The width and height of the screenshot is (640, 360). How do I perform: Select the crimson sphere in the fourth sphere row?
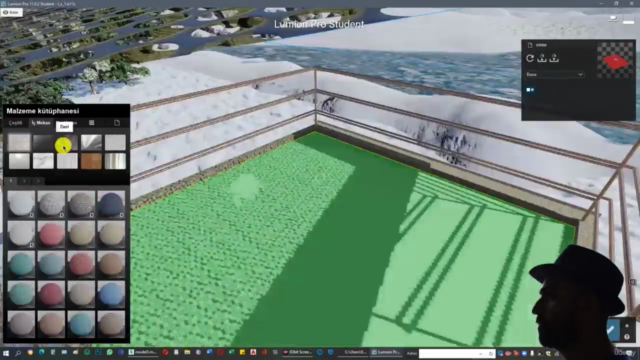[51, 294]
